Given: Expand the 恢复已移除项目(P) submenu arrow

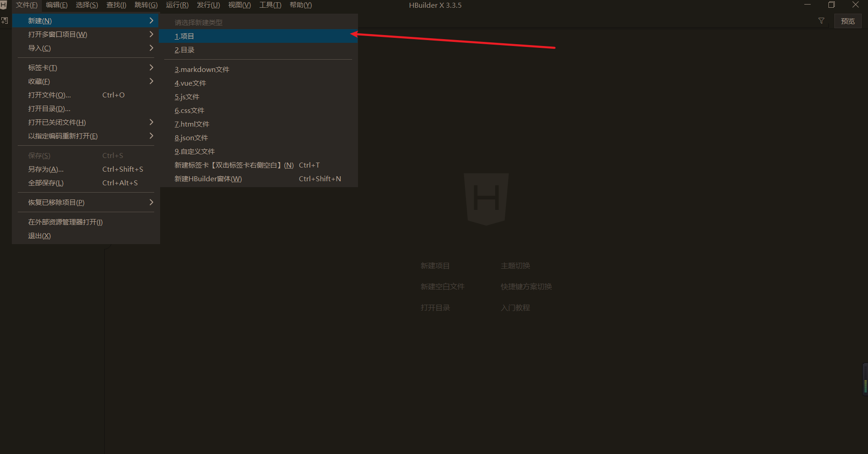Looking at the screenshot, I should click(x=151, y=202).
